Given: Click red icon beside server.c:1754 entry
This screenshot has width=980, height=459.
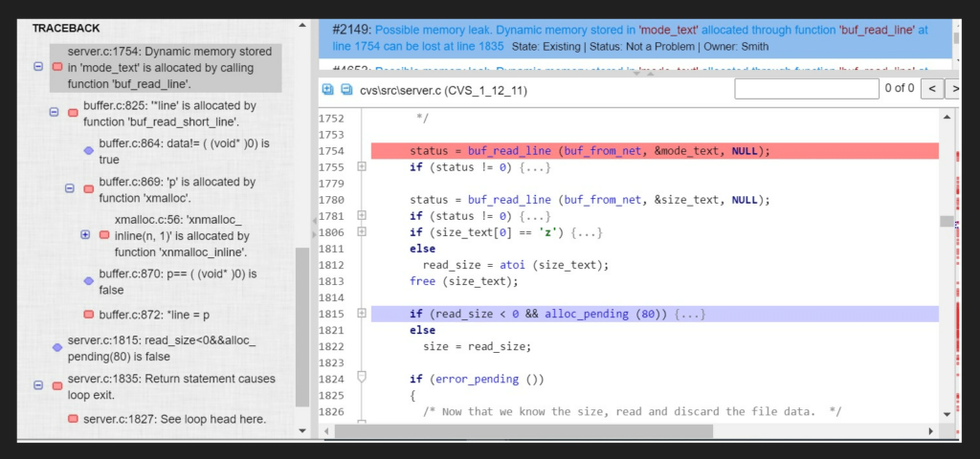Looking at the screenshot, I should pos(57,67).
